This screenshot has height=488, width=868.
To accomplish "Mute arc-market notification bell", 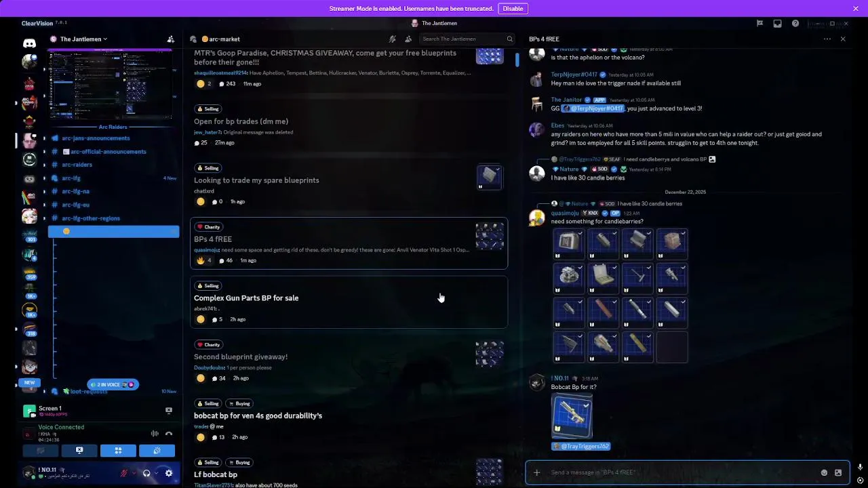I will 392,39.
